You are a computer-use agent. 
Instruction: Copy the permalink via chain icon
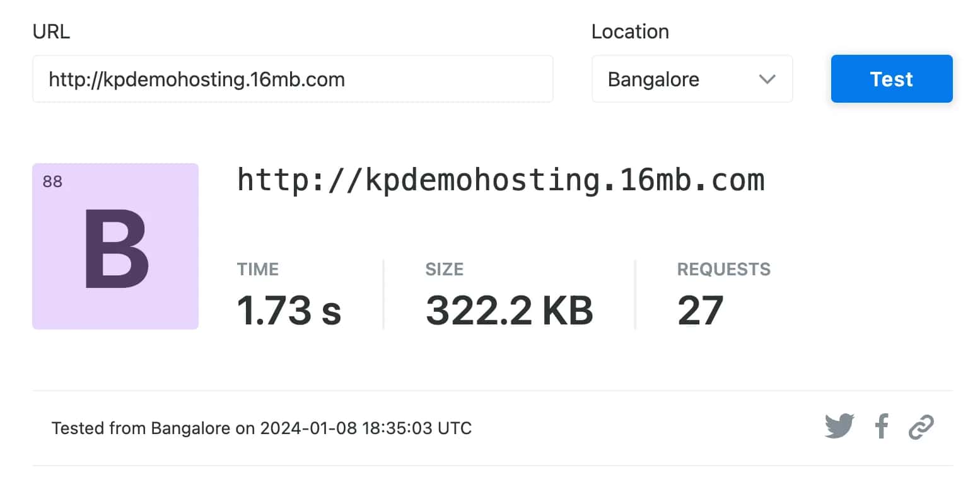point(921,427)
